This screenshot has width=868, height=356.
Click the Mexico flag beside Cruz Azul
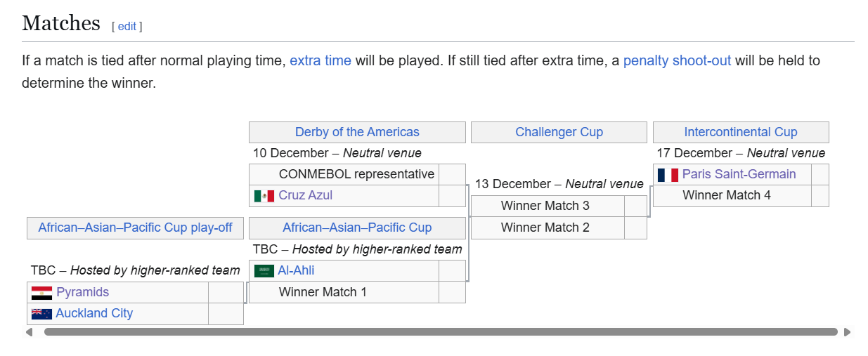pyautogui.click(x=264, y=196)
